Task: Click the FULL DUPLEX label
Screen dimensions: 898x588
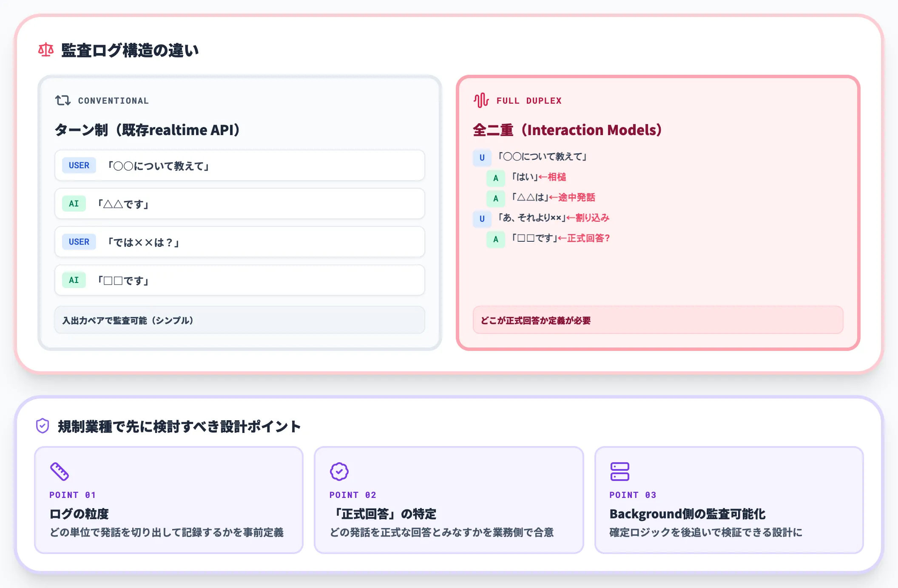Action: 529,101
